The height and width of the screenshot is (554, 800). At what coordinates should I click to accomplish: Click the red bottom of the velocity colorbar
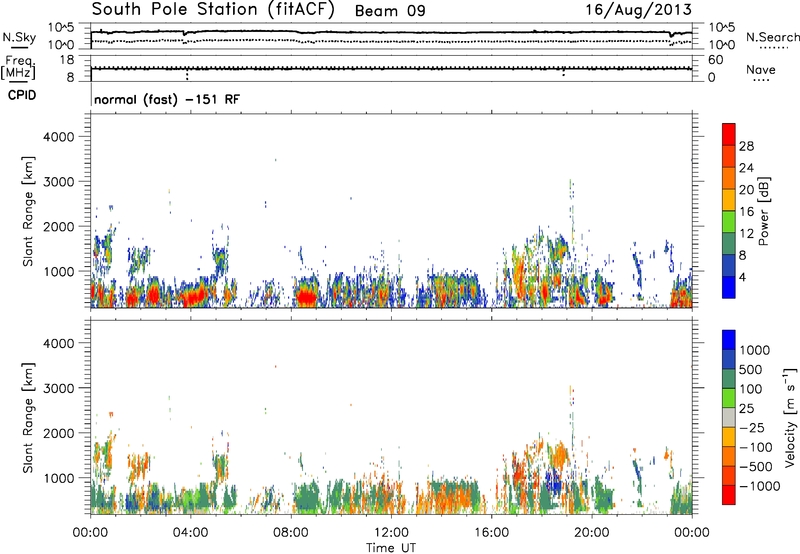click(729, 495)
